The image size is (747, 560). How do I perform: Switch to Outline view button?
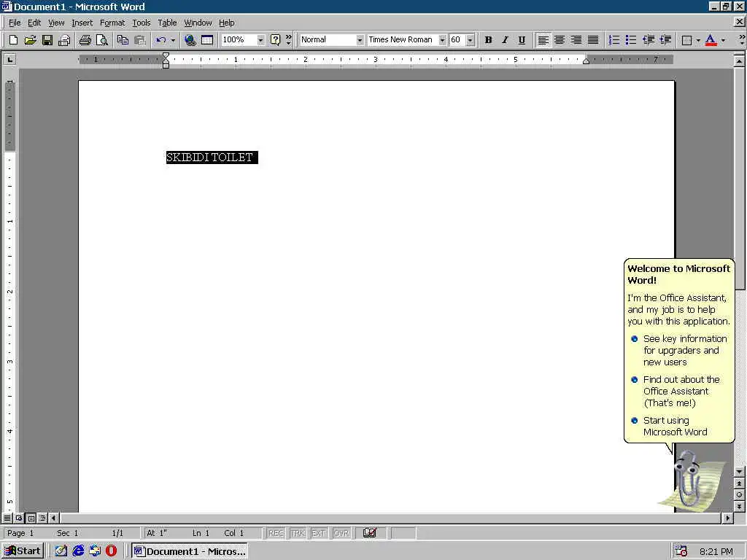(x=42, y=518)
